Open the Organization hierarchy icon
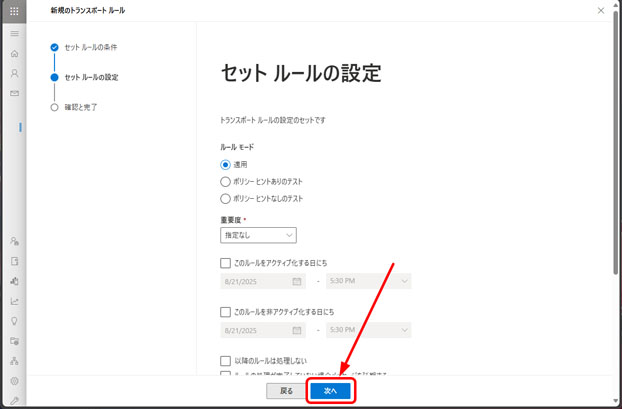Image resolution: width=622 pixels, height=409 pixels. coord(14,361)
